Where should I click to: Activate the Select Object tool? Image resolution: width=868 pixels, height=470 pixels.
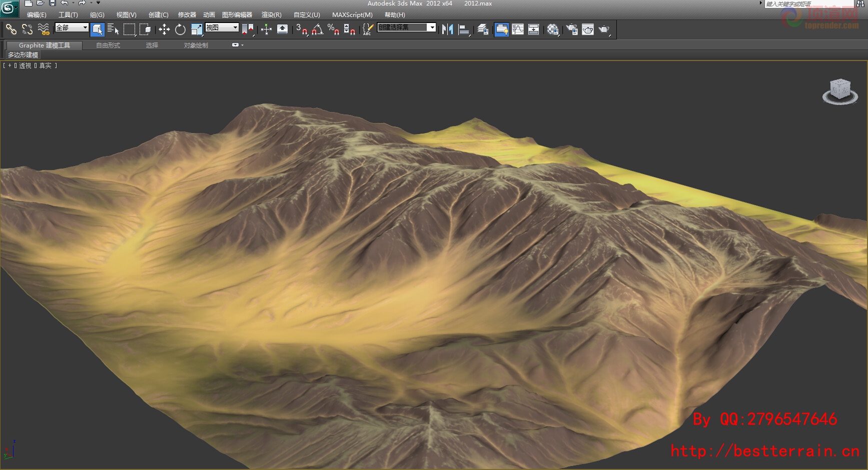(x=98, y=29)
